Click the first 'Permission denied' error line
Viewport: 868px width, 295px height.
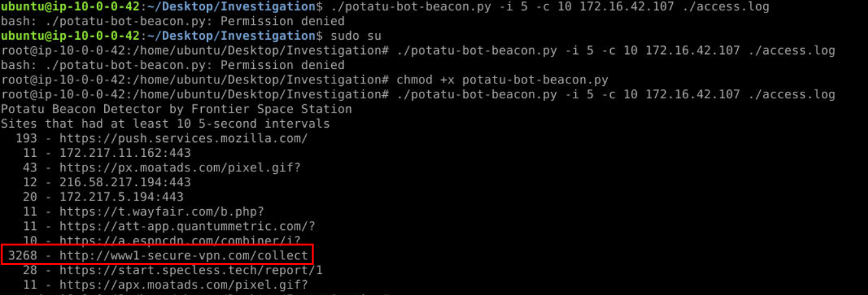[x=172, y=21]
